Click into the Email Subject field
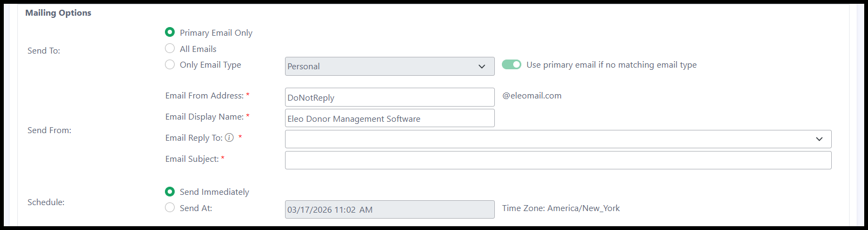This screenshot has height=230, width=868. (x=558, y=160)
